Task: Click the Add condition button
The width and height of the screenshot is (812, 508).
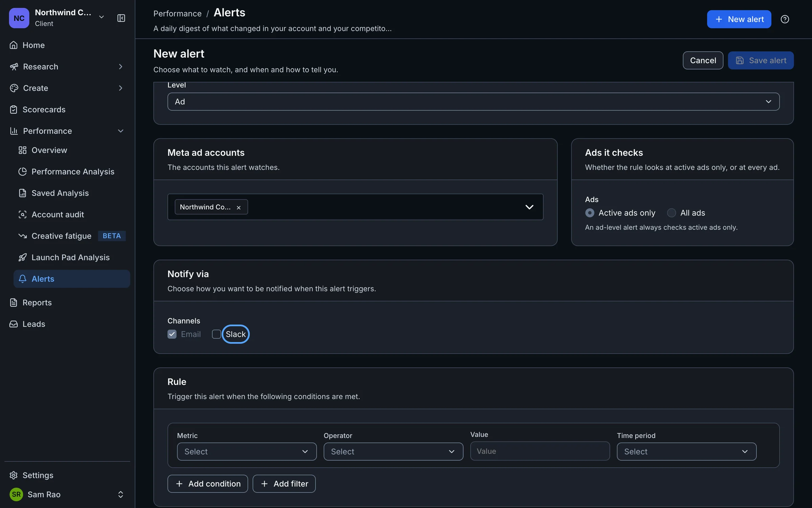Action: [207, 484]
